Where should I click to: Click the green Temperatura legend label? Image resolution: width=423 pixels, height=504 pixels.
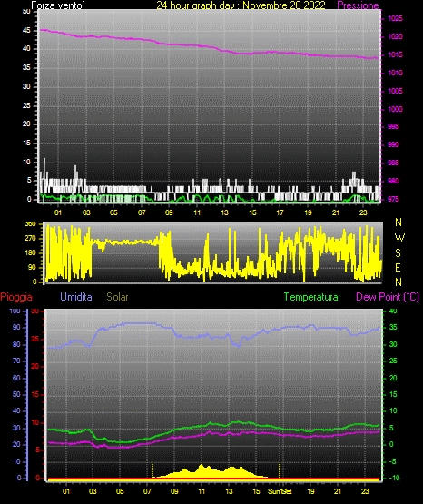click(310, 297)
